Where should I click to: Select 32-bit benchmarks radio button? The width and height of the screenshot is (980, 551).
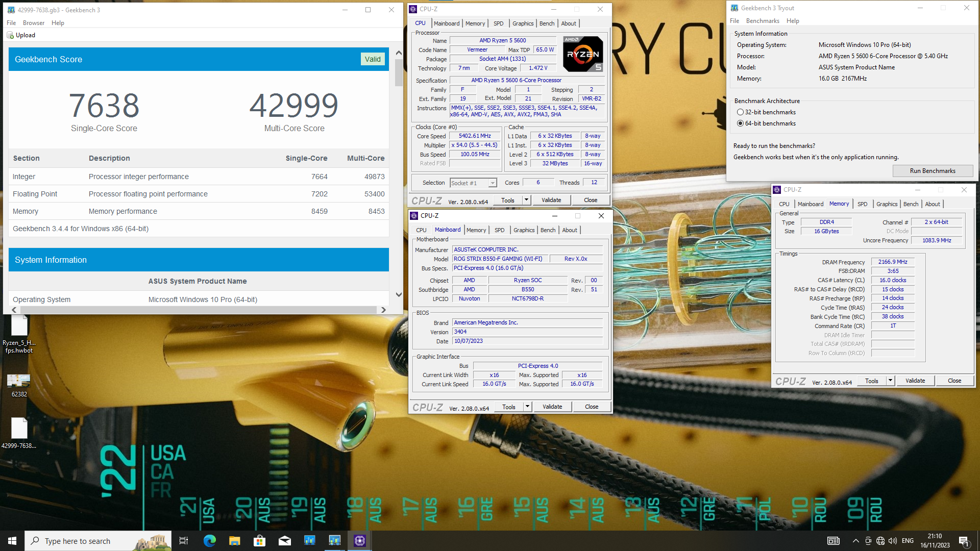(x=740, y=112)
